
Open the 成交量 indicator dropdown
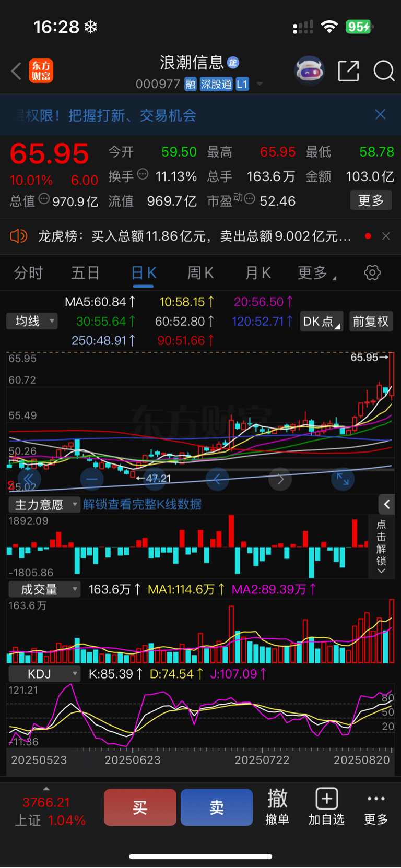click(44, 590)
